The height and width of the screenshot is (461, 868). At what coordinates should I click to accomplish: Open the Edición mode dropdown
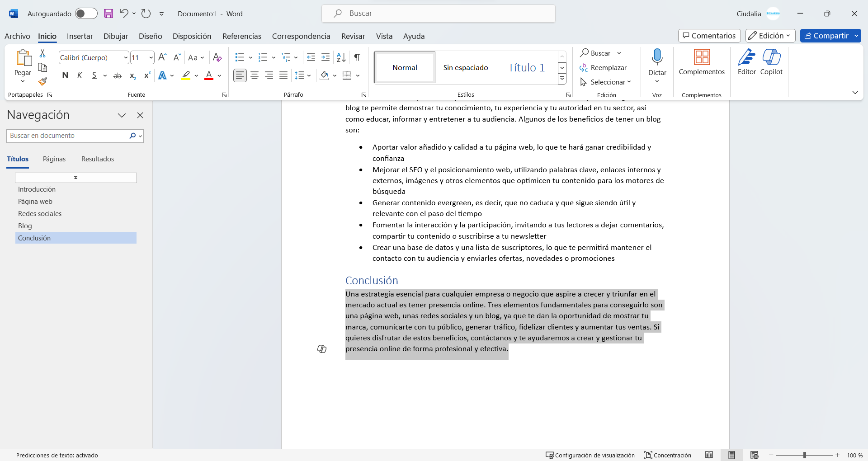[x=770, y=36]
